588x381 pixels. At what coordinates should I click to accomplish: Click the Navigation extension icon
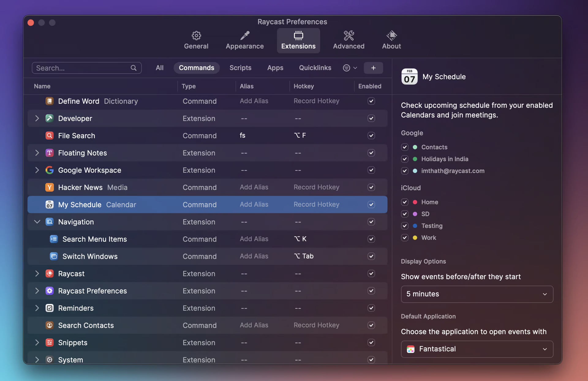pyautogui.click(x=49, y=222)
